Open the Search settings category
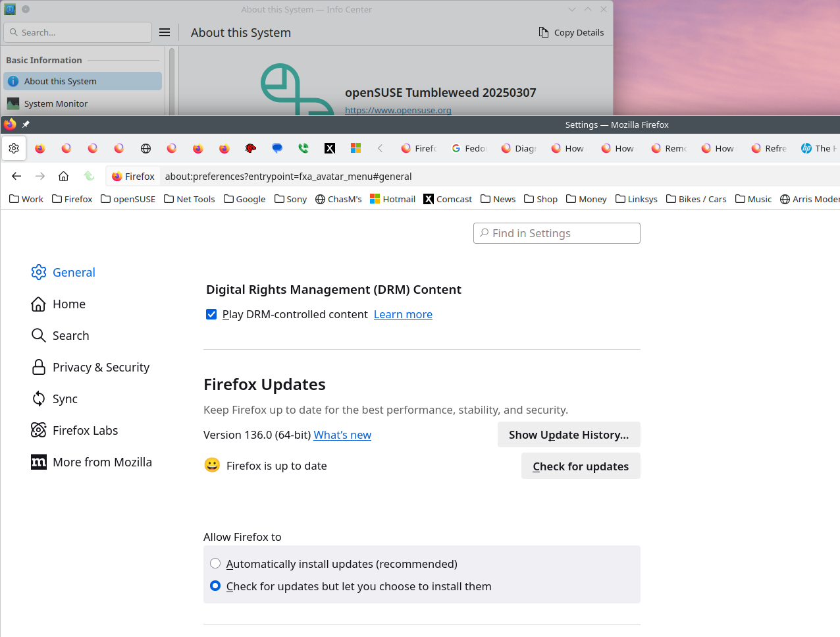The width and height of the screenshot is (840, 637). (x=60, y=335)
